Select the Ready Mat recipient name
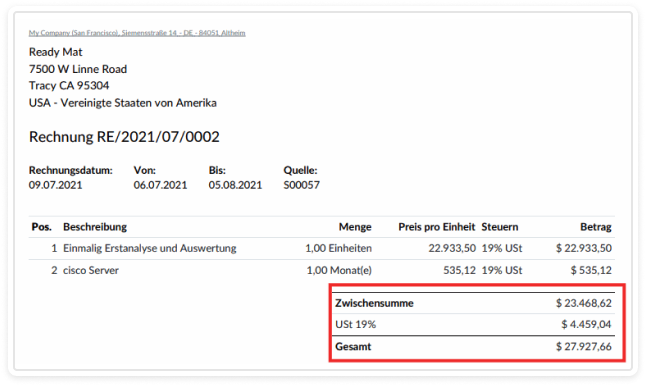This screenshot has height=386, width=646. click(x=56, y=52)
